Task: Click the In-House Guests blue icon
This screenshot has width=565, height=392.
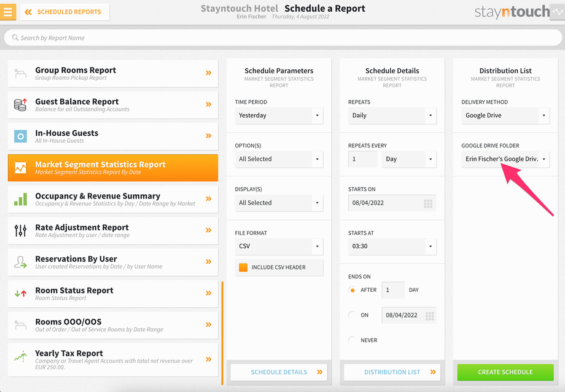Action: pyautogui.click(x=20, y=136)
